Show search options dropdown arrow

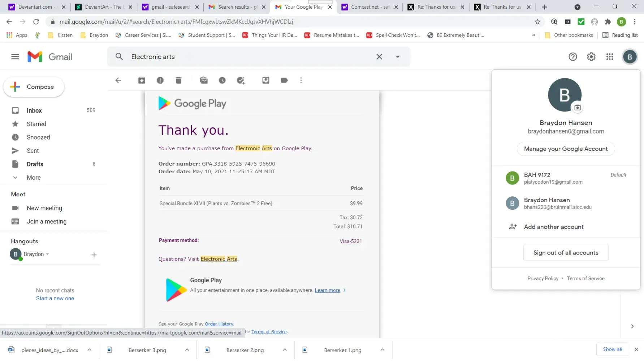[x=398, y=57]
